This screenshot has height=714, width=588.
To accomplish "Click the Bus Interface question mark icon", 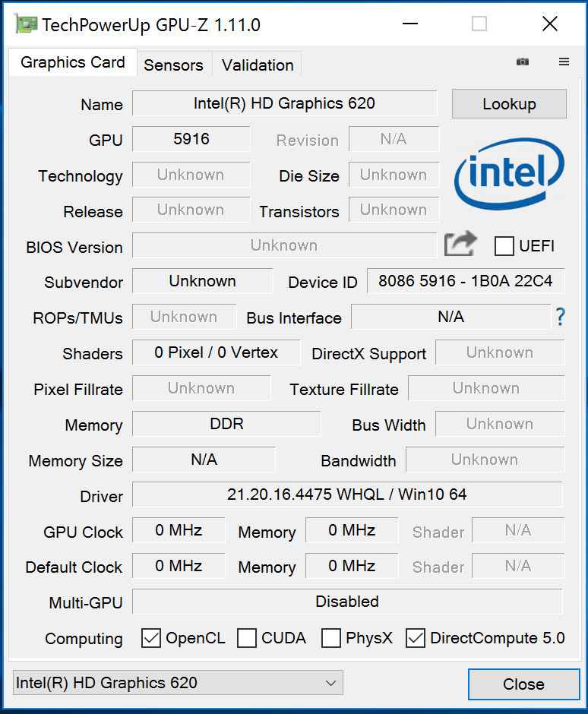I will (561, 317).
